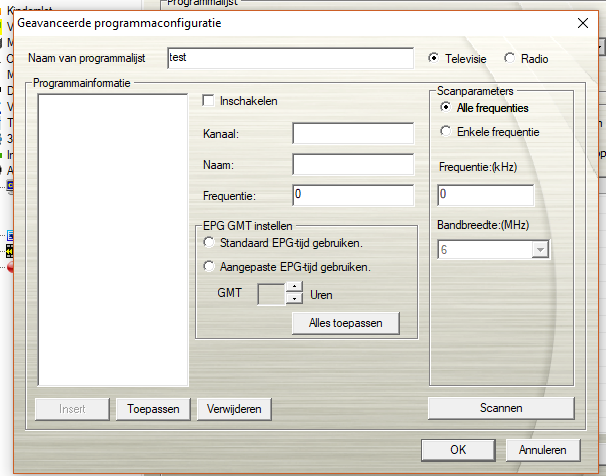Click the Naam van programmalijst field
This screenshot has width=606, height=476.
click(290, 58)
